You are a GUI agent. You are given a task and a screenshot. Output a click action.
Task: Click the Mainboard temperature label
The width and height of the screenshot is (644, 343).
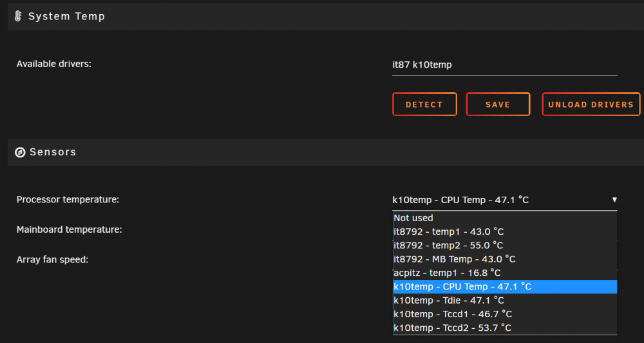click(70, 230)
